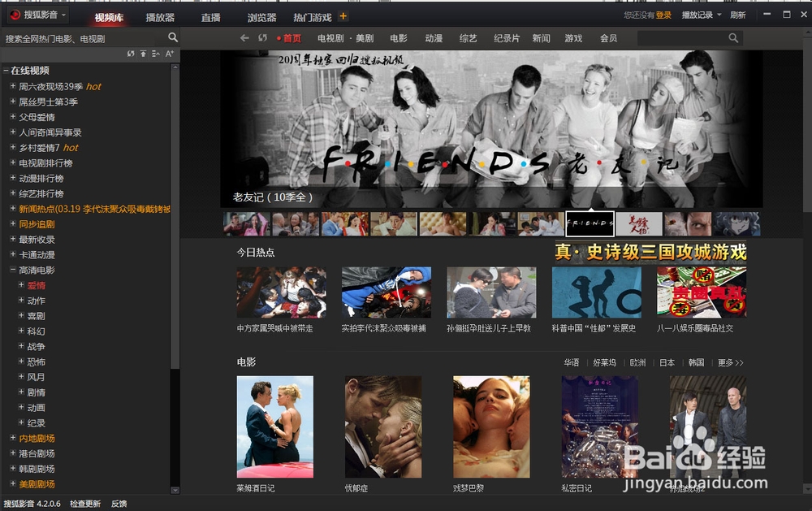
Task: Go to the 首页 home page
Action: (292, 38)
